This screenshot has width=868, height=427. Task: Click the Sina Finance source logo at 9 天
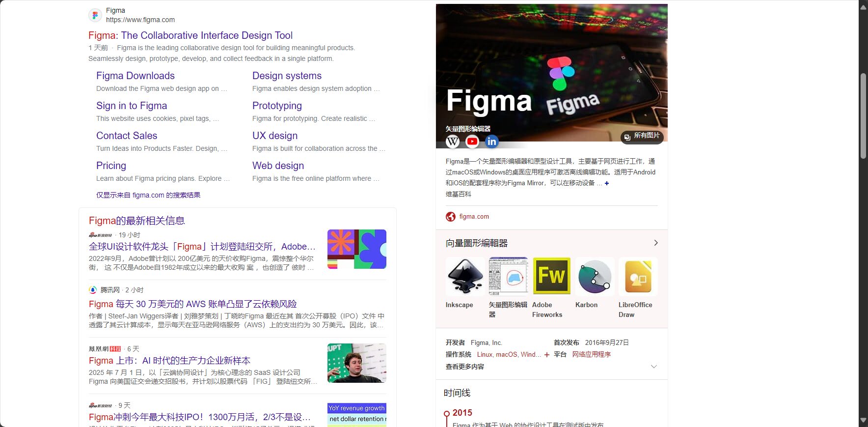[101, 406]
